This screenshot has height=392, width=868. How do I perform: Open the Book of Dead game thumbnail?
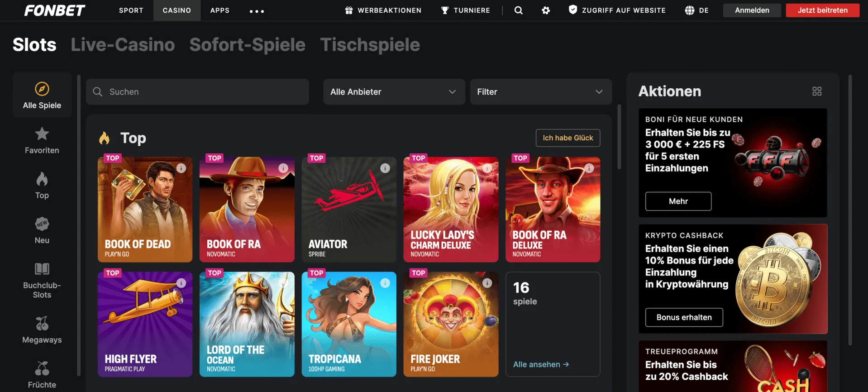coord(145,210)
